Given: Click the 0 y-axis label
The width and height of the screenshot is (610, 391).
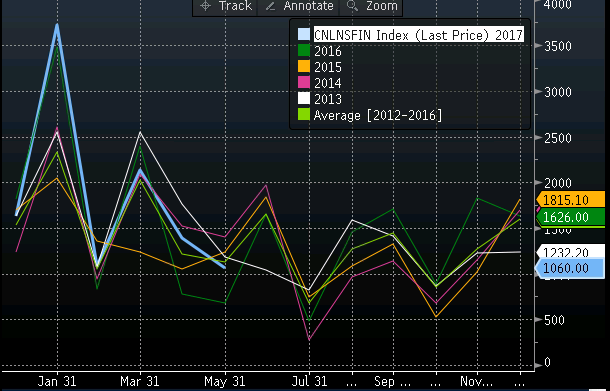Looking at the screenshot, I should (x=547, y=363).
